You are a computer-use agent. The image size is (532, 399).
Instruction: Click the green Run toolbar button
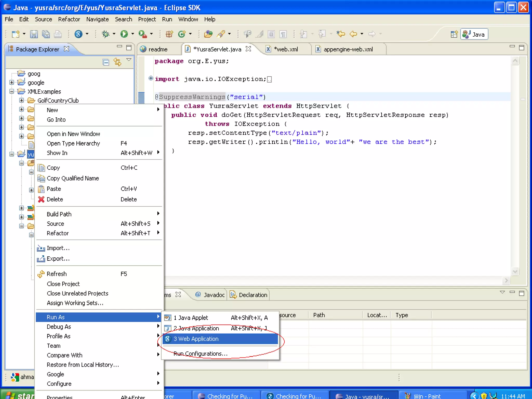(x=124, y=34)
